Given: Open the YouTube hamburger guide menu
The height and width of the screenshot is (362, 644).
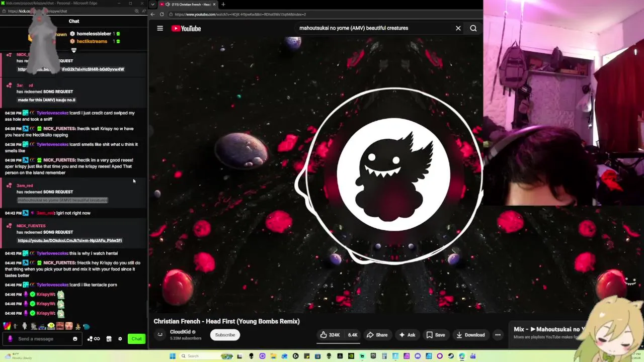Looking at the screenshot, I should tap(160, 28).
